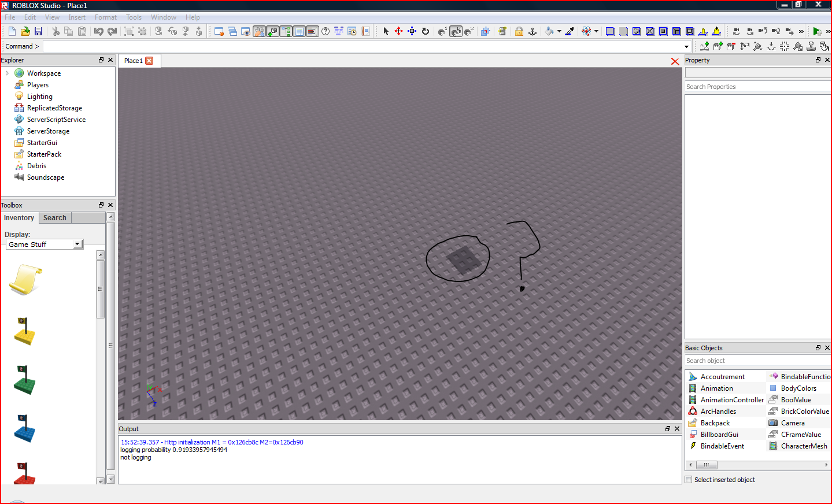The image size is (832, 504).
Task: Click the Toolbox vertical scrollbar thumb
Action: (x=101, y=289)
